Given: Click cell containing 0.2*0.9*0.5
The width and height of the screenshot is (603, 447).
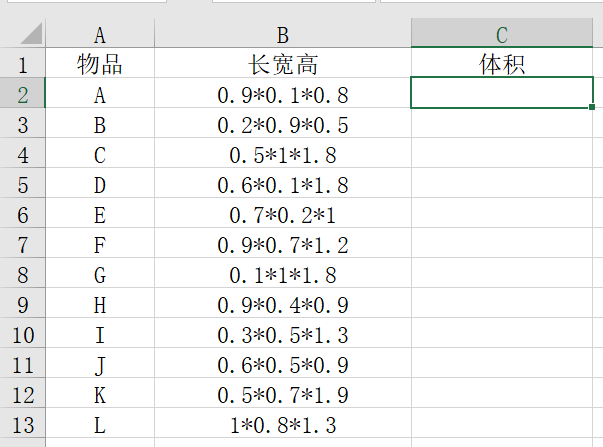Looking at the screenshot, I should point(283,123).
